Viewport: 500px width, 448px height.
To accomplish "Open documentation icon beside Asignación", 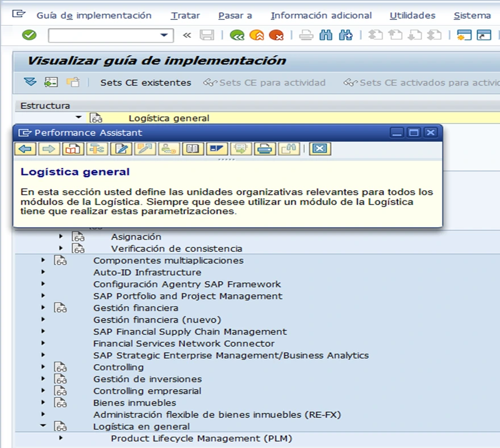I will pos(78,237).
